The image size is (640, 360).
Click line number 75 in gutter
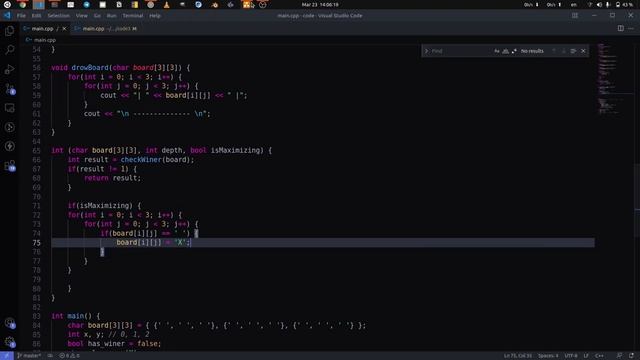coord(36,242)
